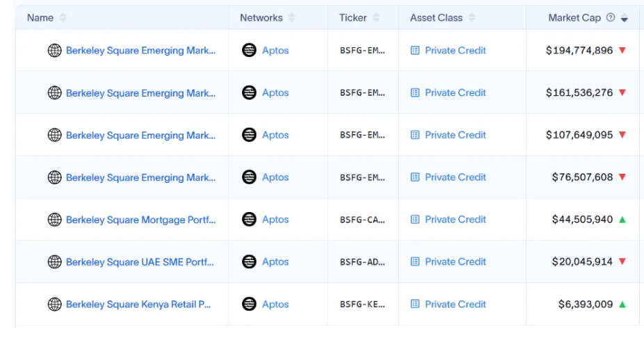Click Aptos logo icon in Mortgage Portfolio row
Screen dimensions: 644x342
click(249, 220)
